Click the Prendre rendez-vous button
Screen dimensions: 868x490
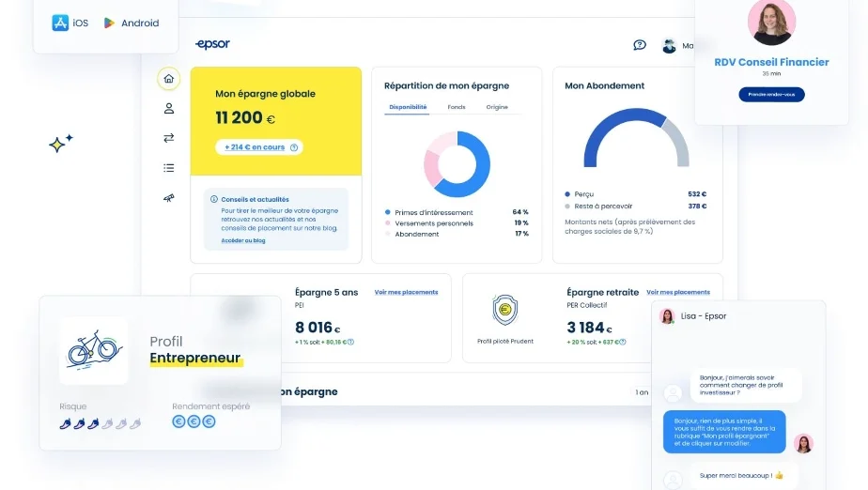pyautogui.click(x=771, y=95)
